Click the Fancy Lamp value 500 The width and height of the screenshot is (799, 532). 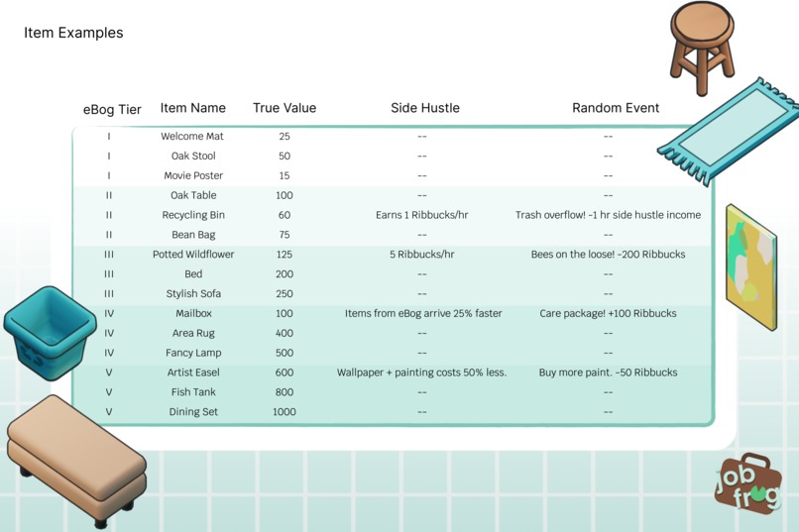click(x=285, y=353)
